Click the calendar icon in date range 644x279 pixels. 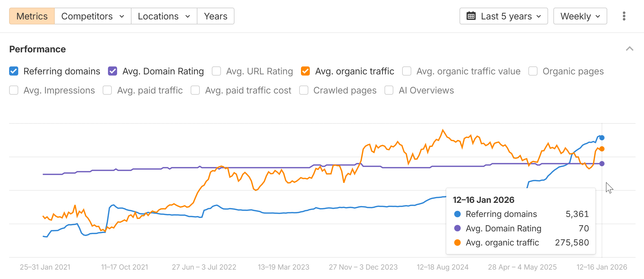click(471, 16)
